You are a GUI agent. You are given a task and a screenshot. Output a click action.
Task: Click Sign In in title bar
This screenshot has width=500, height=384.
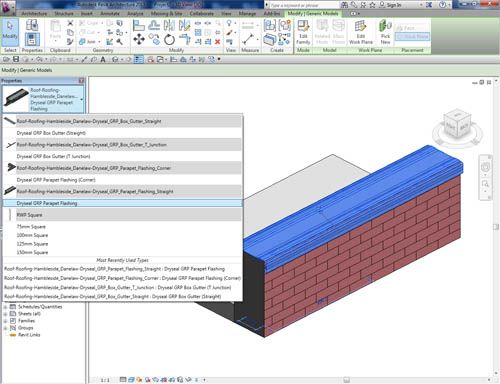pos(394,5)
